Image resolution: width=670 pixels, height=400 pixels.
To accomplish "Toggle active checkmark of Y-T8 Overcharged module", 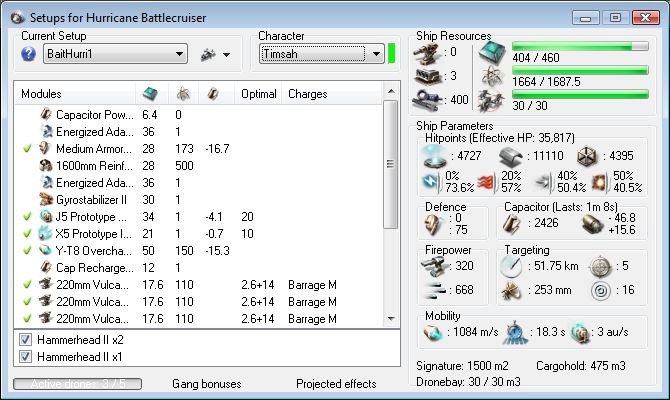I will click(x=27, y=251).
